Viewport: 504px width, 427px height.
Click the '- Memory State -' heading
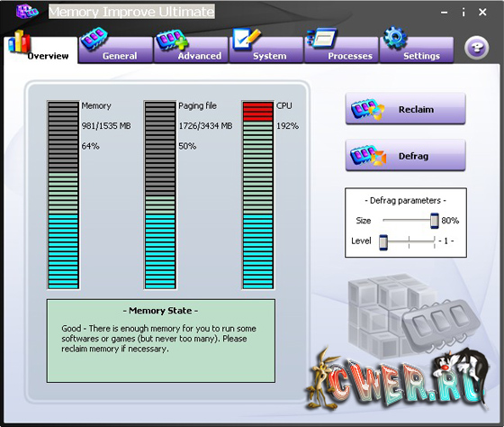(160, 311)
